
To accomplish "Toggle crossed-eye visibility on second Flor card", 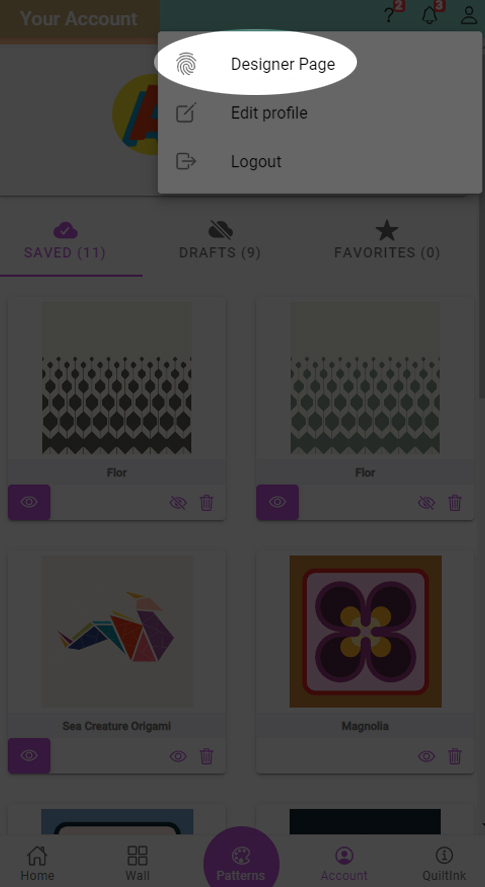I will (x=426, y=502).
